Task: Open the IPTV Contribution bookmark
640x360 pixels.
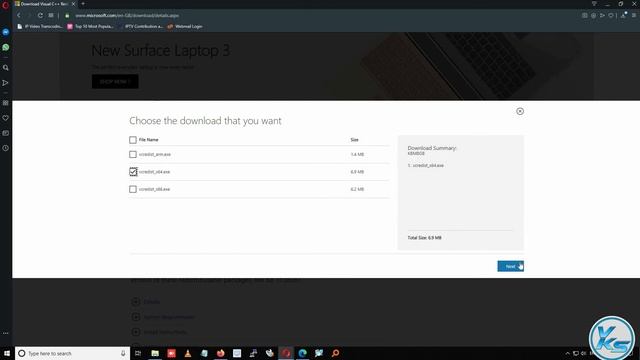Action: tap(141, 26)
